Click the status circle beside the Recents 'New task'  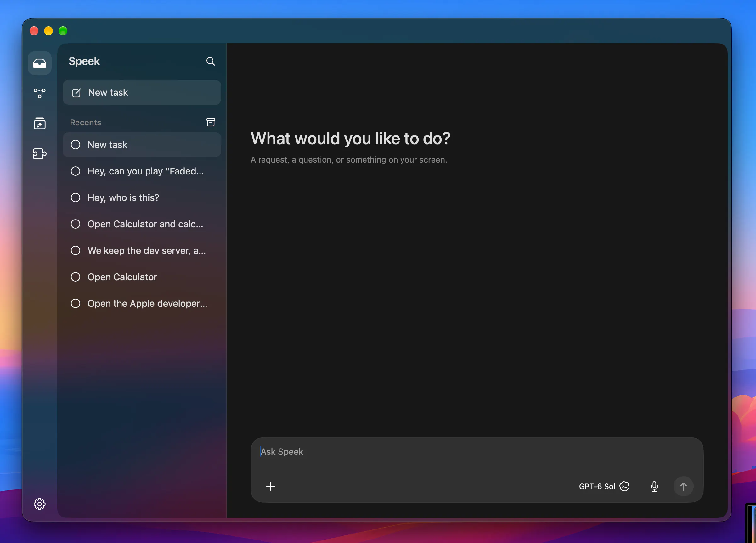pos(76,145)
